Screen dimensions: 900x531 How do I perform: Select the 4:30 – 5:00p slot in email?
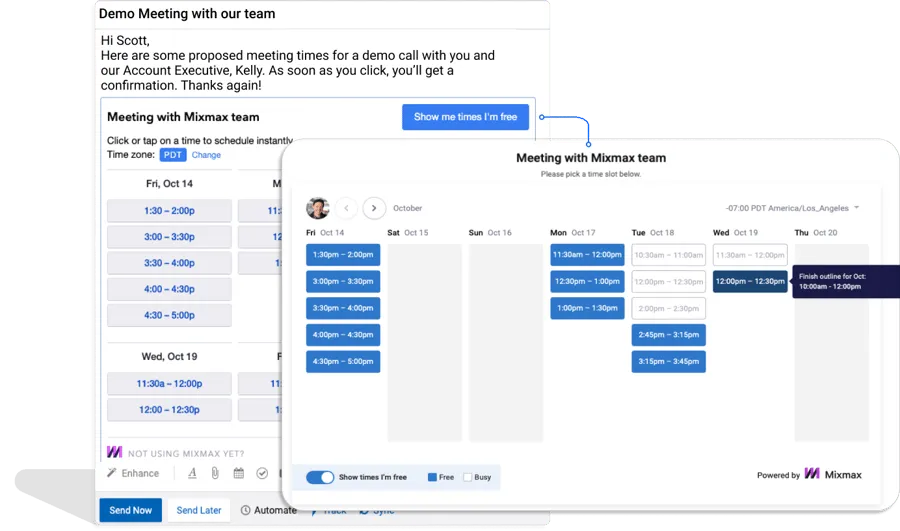169,315
